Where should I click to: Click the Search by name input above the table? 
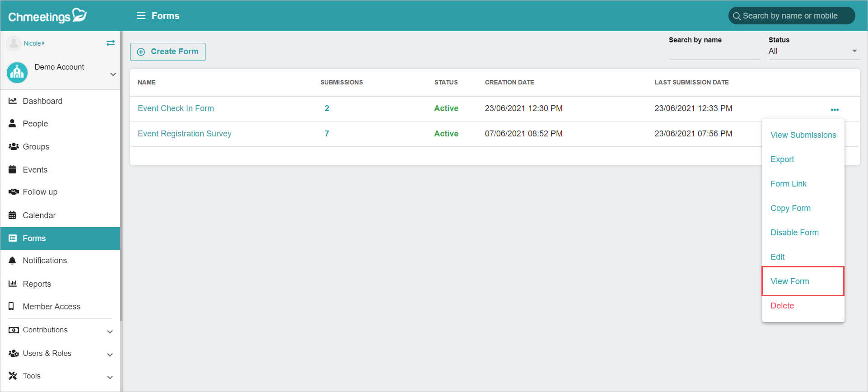tap(714, 52)
